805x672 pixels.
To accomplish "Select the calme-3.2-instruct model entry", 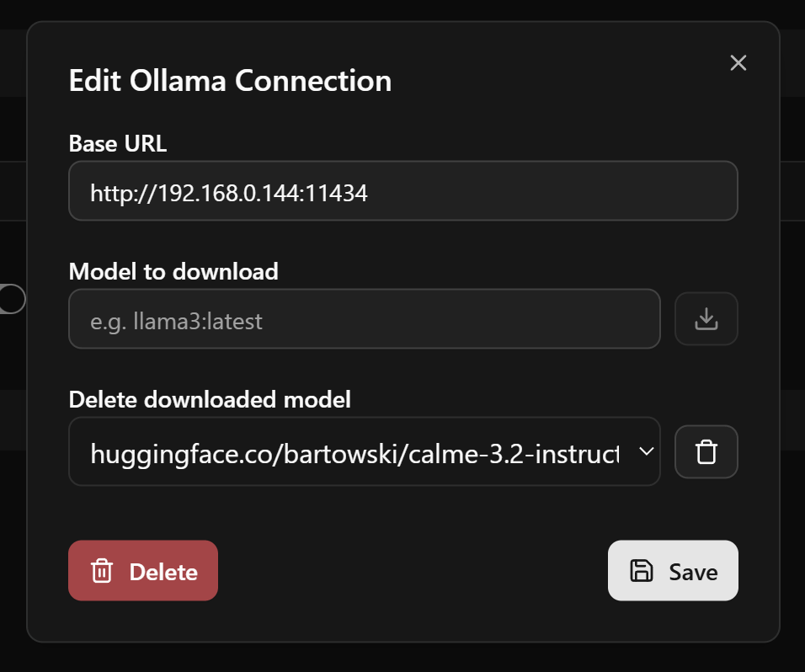I will 354,451.
